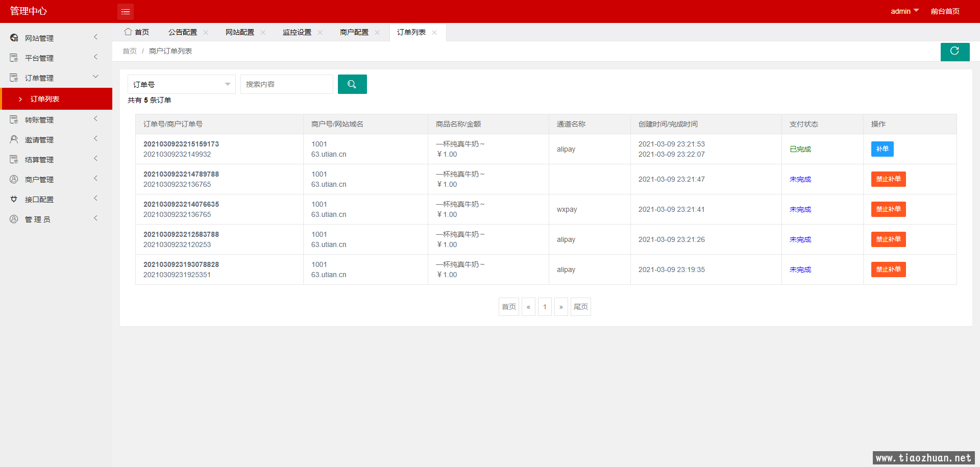This screenshot has width=980, height=467.
Task: Close the 商户配置 tab
Action: (x=377, y=32)
